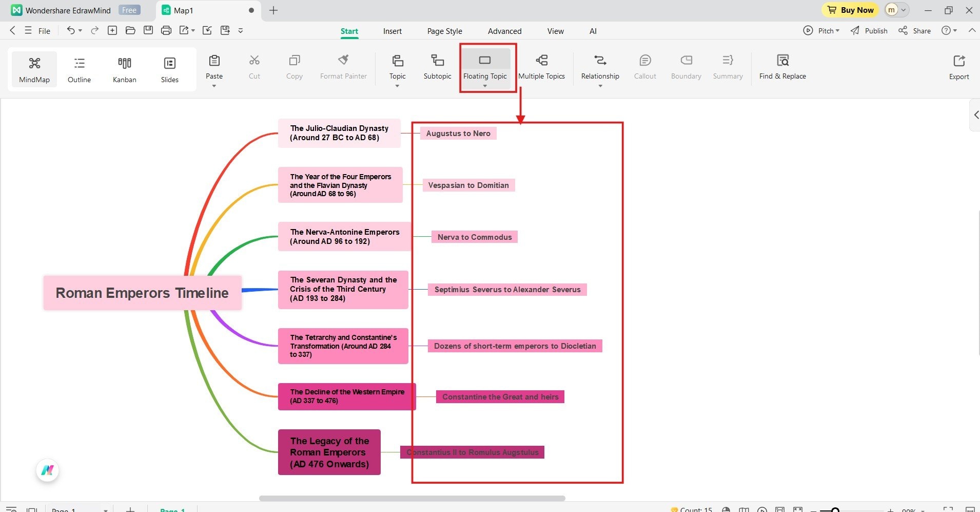This screenshot has height=512, width=980.
Task: Expand the Topic dropdown arrow
Action: [x=398, y=86]
